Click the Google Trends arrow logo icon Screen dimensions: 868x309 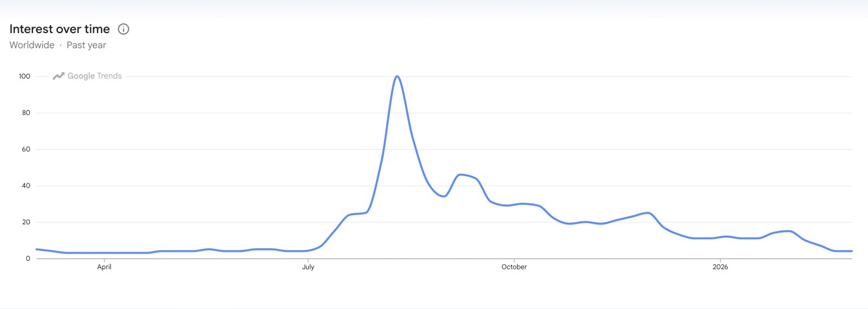58,76
